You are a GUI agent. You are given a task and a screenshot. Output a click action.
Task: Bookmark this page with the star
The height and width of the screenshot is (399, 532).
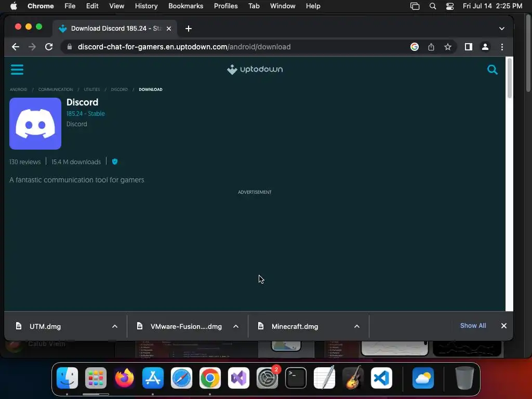click(x=448, y=47)
